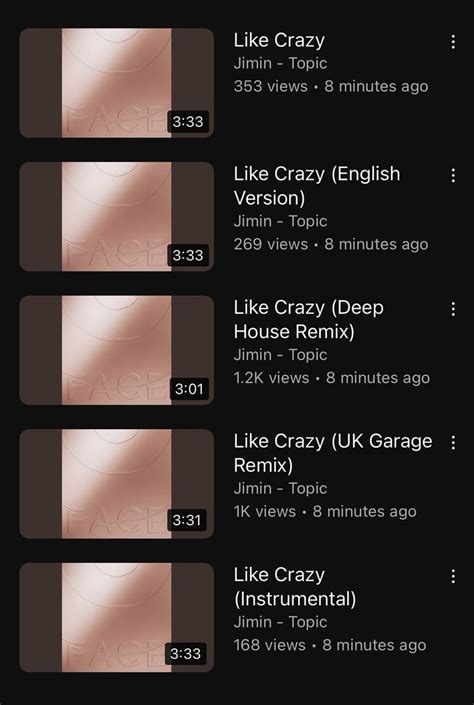
Task: Open Like Crazy (English Version) title
Action: coord(317,186)
